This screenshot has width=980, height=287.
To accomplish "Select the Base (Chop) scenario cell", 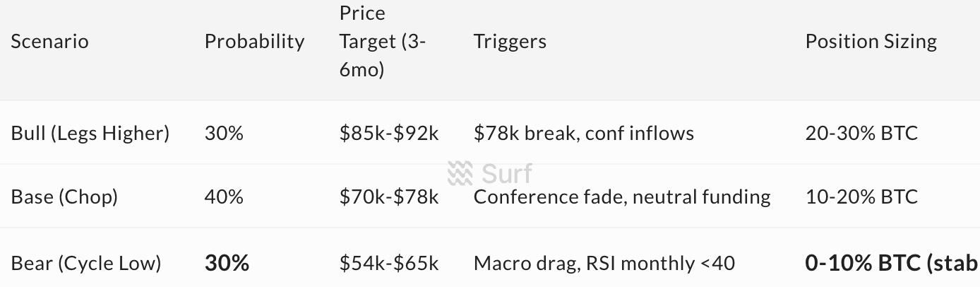I will tap(64, 197).
